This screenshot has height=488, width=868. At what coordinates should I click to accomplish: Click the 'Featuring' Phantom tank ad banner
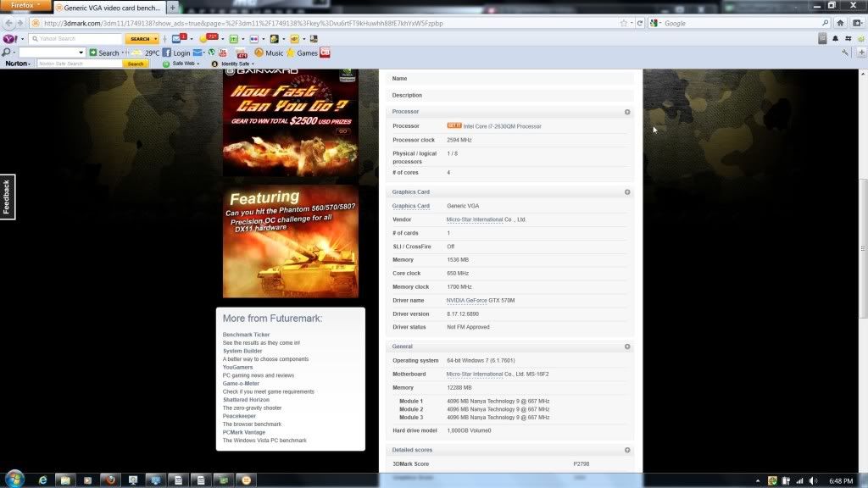click(x=291, y=241)
